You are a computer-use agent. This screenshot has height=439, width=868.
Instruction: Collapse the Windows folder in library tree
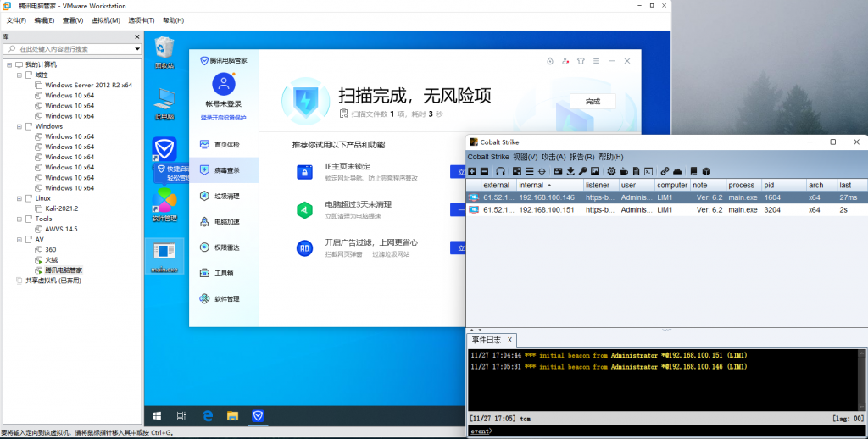click(19, 127)
